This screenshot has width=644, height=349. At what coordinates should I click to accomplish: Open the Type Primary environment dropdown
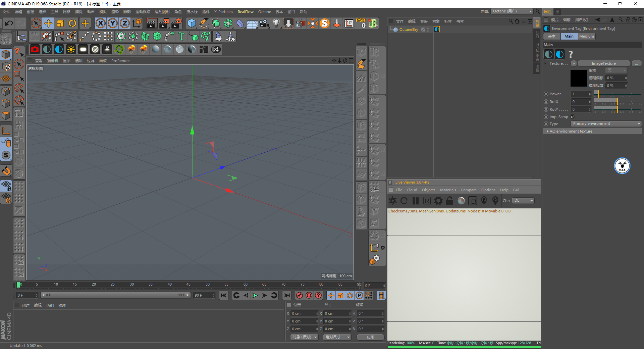[606, 124]
